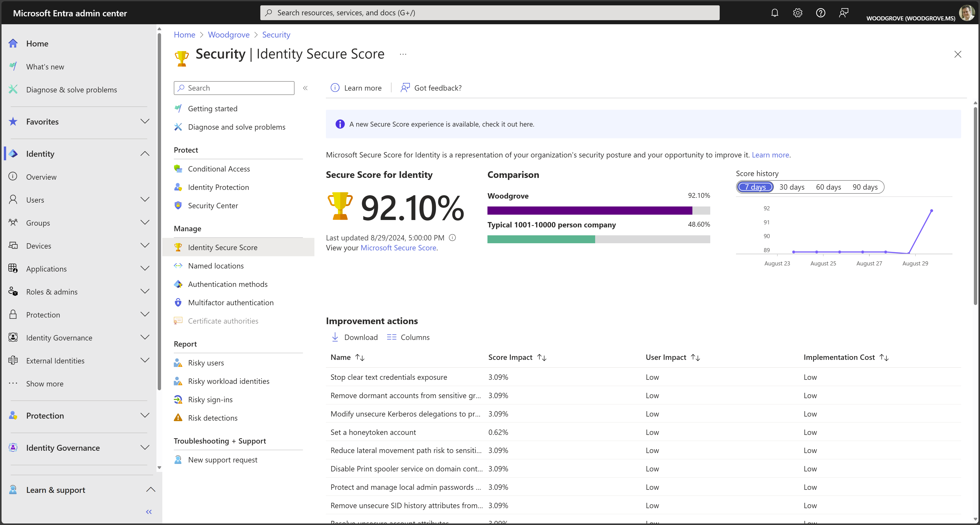Open portal settings gear icon
The width and height of the screenshot is (980, 525).
tap(797, 13)
